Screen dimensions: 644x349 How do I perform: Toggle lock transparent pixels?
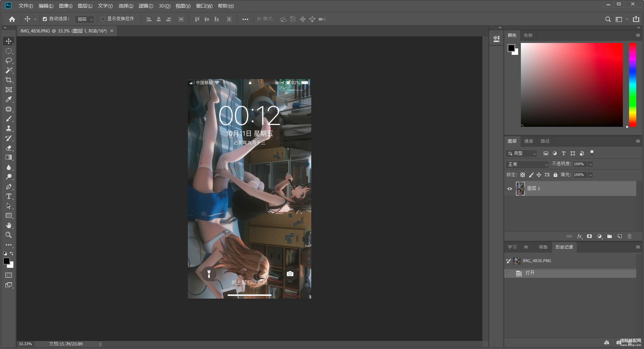523,175
